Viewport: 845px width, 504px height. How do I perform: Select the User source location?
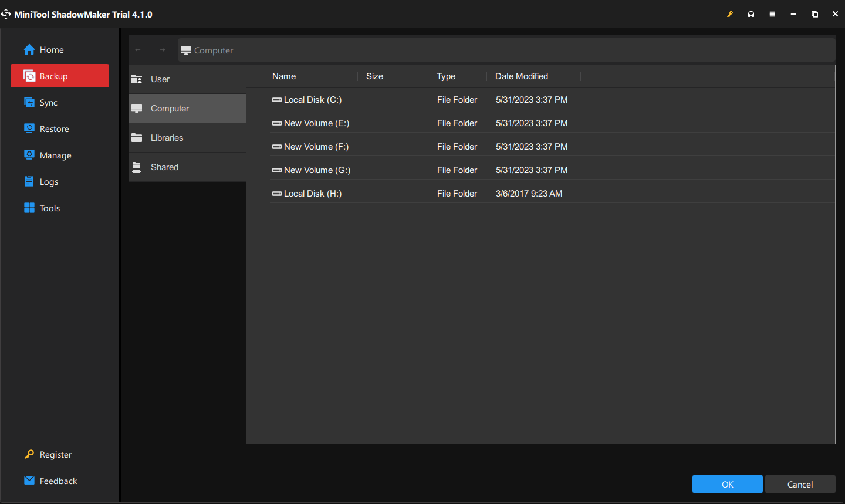point(161,79)
